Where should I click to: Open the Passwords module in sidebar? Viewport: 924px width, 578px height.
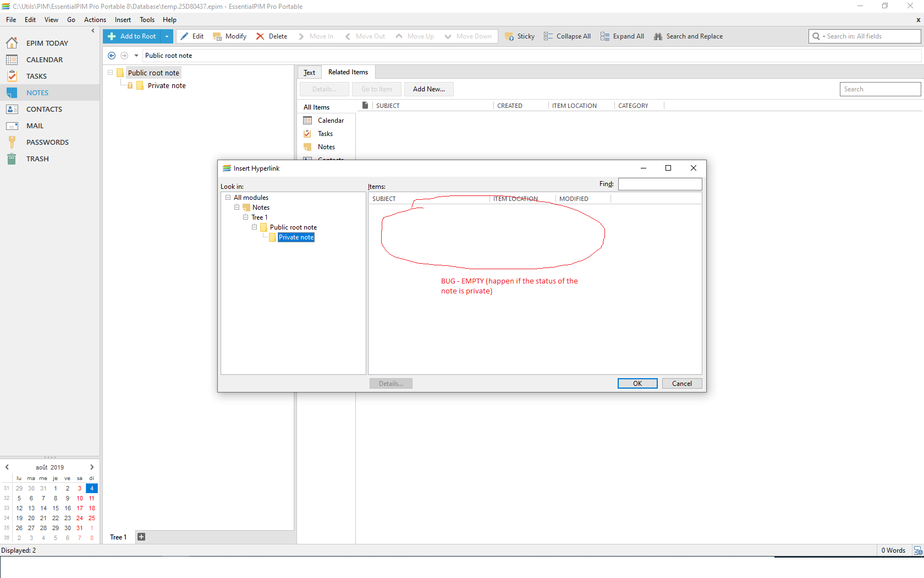(x=47, y=142)
